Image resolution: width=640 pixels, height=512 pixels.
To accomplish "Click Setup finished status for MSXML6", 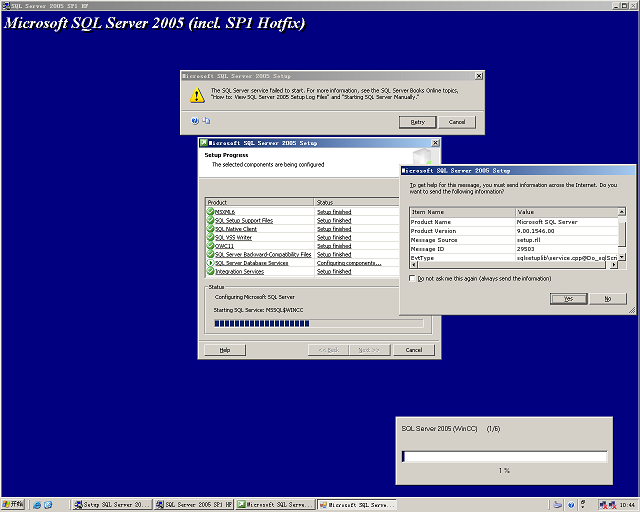I will coord(334,212).
